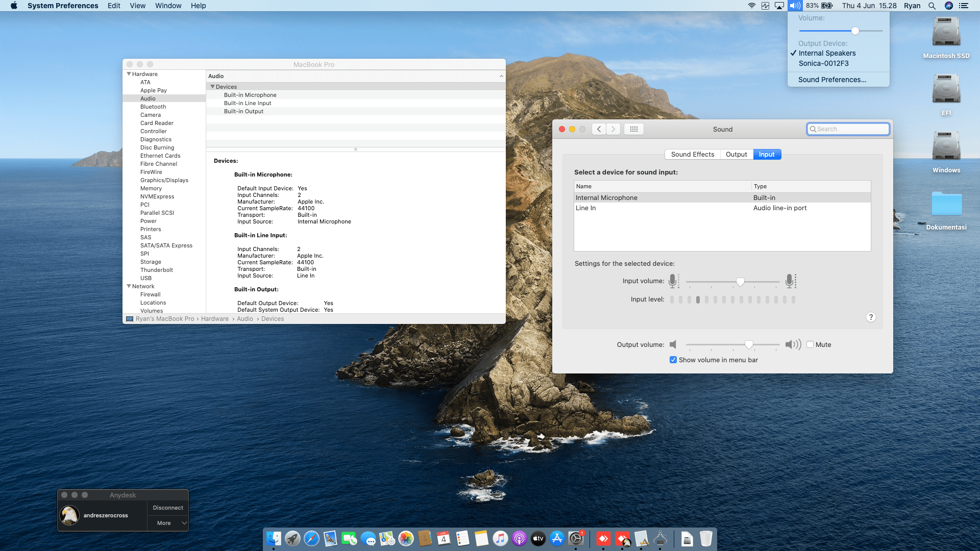The height and width of the screenshot is (551, 980).
Task: Click the Wi-Fi status icon in menu bar
Action: coord(751,6)
